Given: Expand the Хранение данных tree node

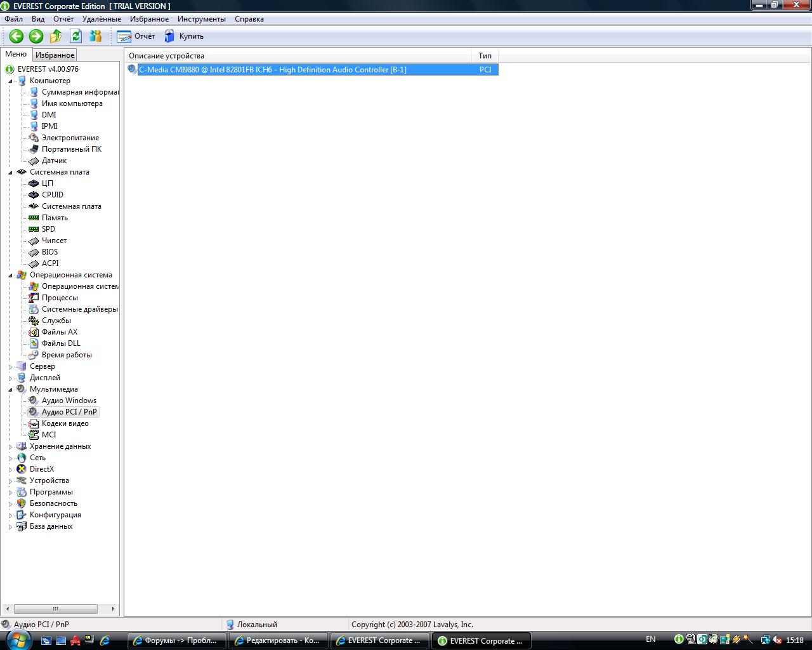Looking at the screenshot, I should coord(11,447).
